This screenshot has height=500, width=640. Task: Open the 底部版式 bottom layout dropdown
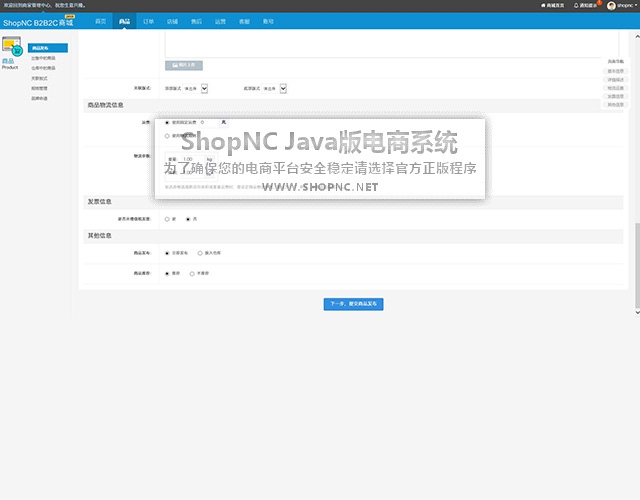(275, 89)
